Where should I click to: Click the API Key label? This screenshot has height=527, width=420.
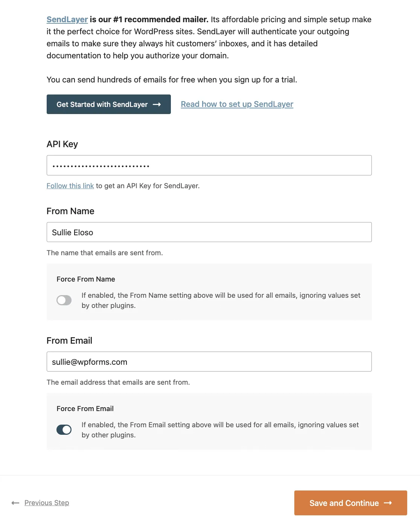pos(62,144)
